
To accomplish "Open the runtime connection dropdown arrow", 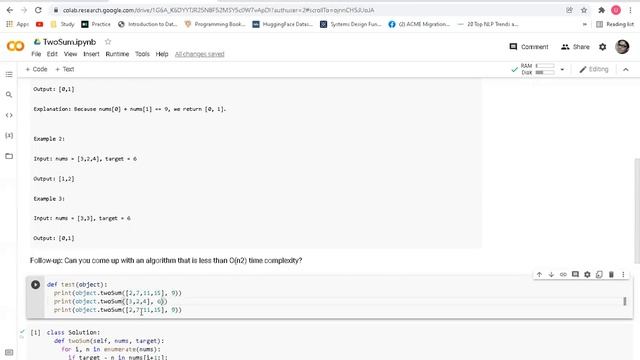I will point(562,69).
